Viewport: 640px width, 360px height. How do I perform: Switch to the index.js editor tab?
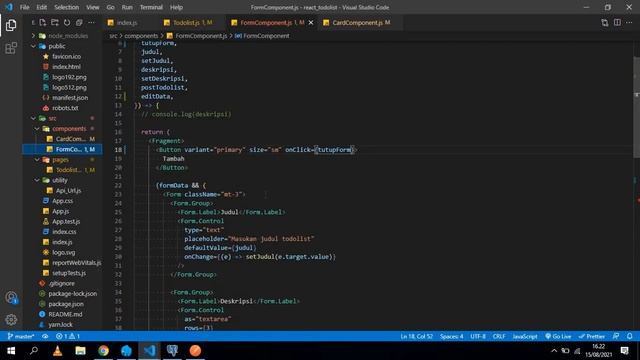coord(127,23)
